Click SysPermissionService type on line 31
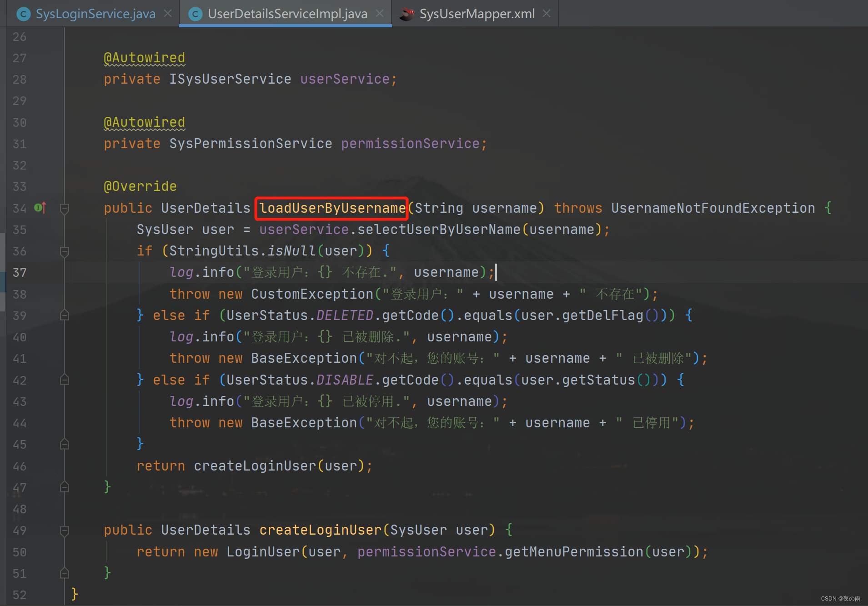 [251, 144]
